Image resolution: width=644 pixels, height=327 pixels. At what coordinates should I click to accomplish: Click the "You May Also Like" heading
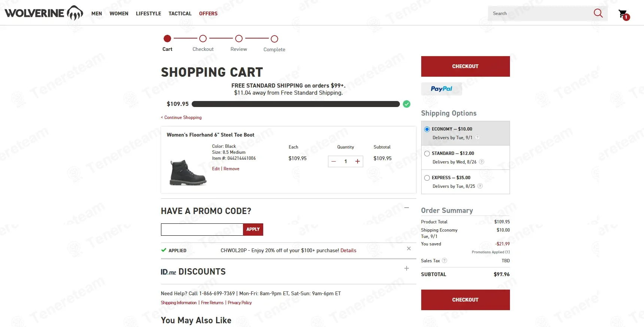point(196,320)
